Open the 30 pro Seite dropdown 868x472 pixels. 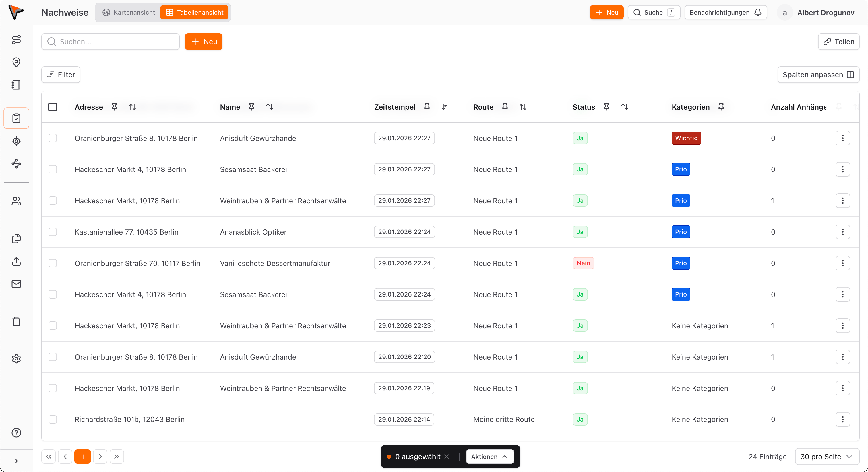tap(827, 457)
